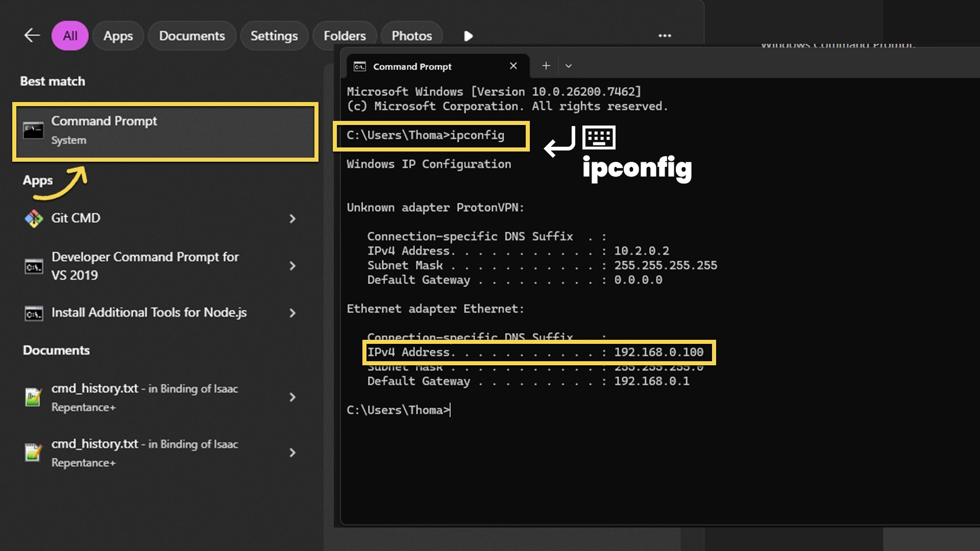This screenshot has width=980, height=551.
Task: Switch to the Settings filter
Action: click(x=274, y=36)
